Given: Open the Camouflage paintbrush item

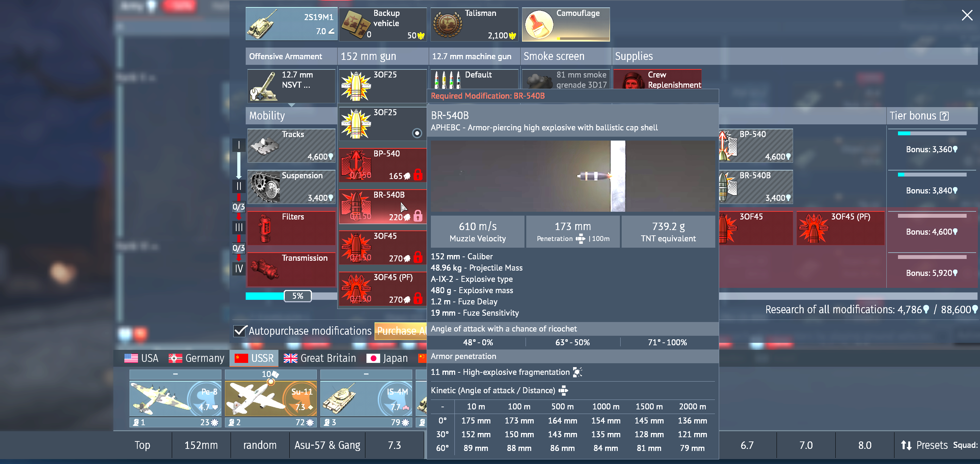Looking at the screenshot, I should coord(565,24).
